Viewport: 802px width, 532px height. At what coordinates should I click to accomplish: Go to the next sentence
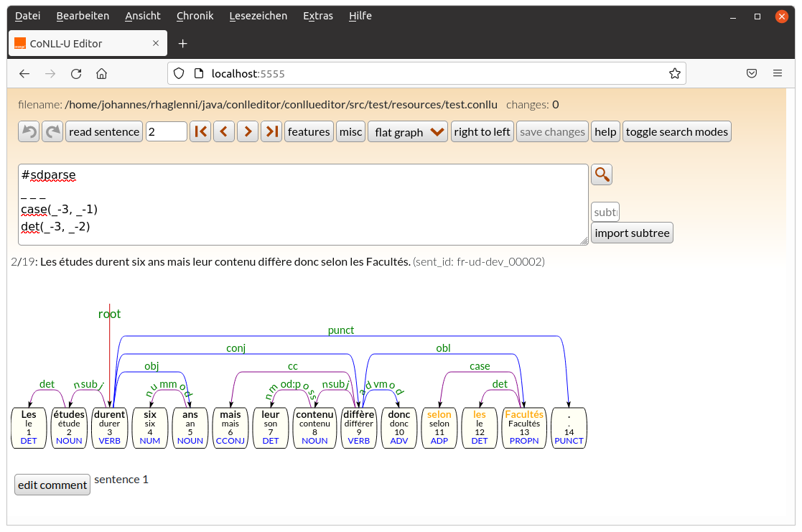[x=248, y=132]
